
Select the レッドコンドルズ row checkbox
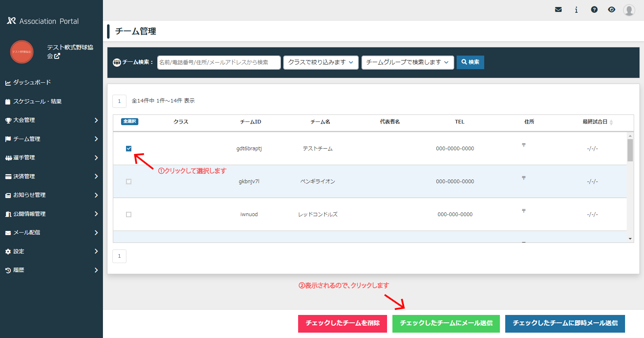pos(129,214)
